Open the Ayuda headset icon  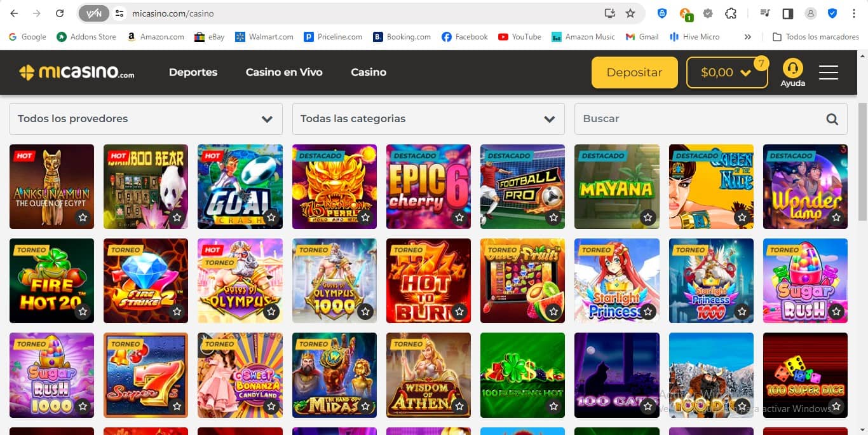coord(792,67)
